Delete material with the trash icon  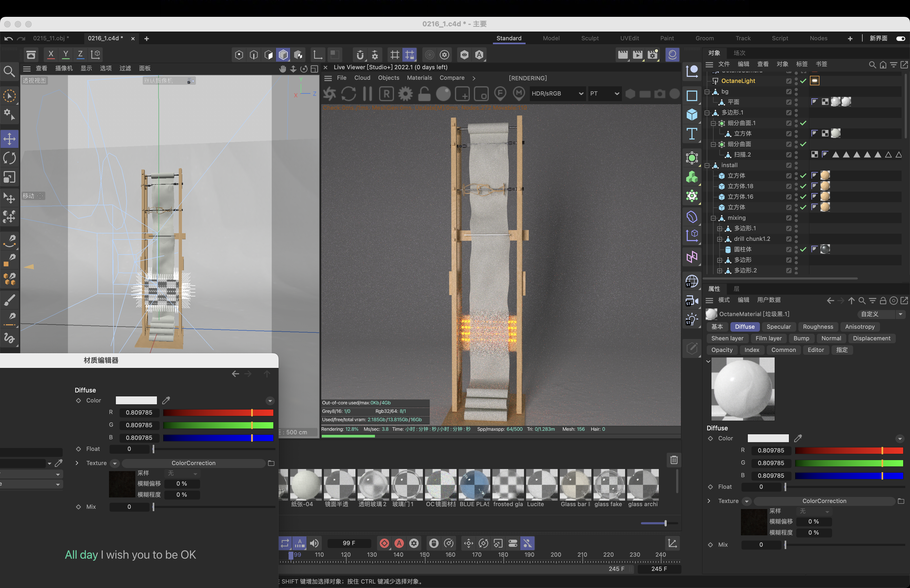674,460
